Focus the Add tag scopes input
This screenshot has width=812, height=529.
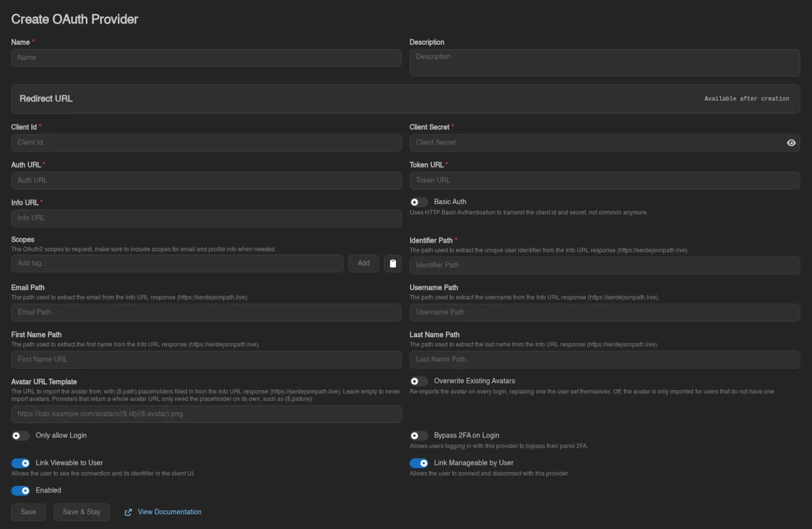point(177,263)
